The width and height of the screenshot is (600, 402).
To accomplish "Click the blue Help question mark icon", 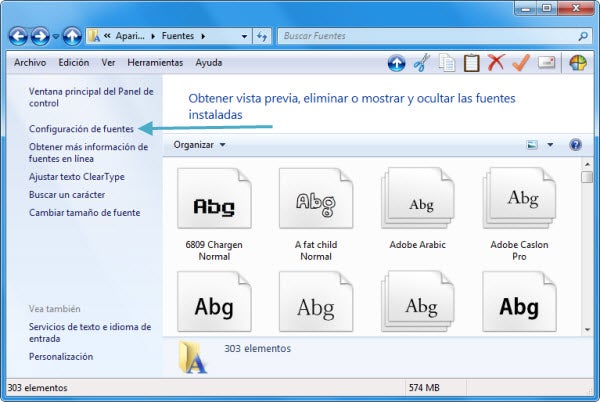I will (576, 145).
